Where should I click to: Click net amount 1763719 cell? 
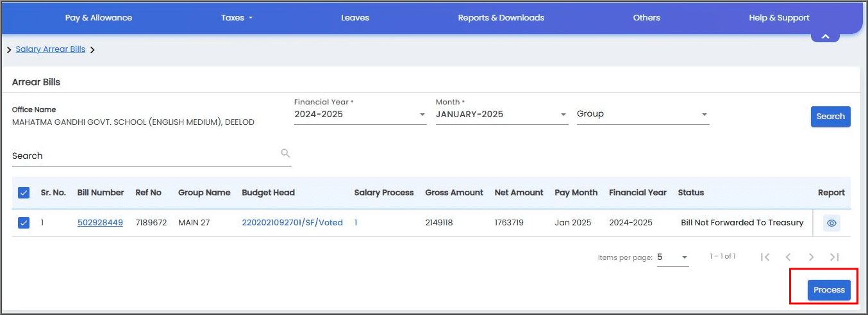(509, 223)
